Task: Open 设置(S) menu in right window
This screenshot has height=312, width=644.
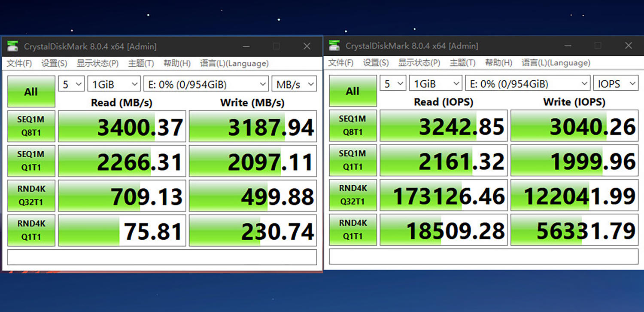Action: (376, 63)
